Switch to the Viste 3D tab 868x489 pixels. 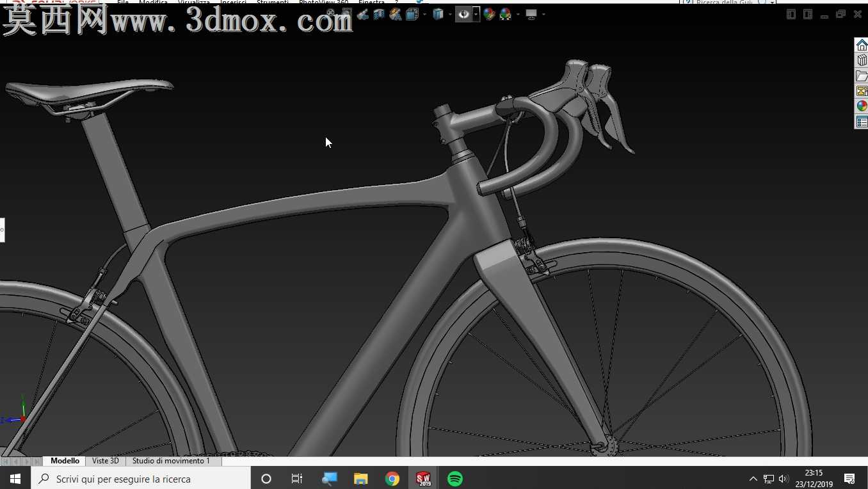(105, 461)
